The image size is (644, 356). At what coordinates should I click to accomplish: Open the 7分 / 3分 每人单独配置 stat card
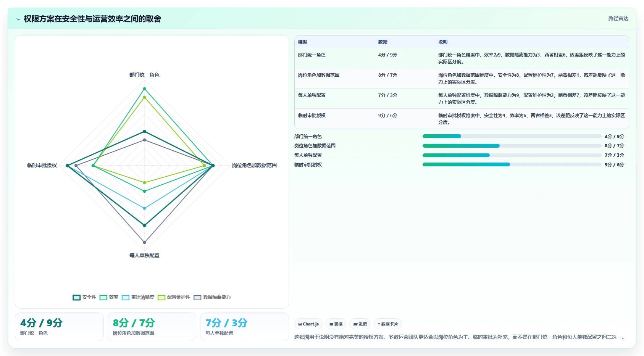coord(244,327)
